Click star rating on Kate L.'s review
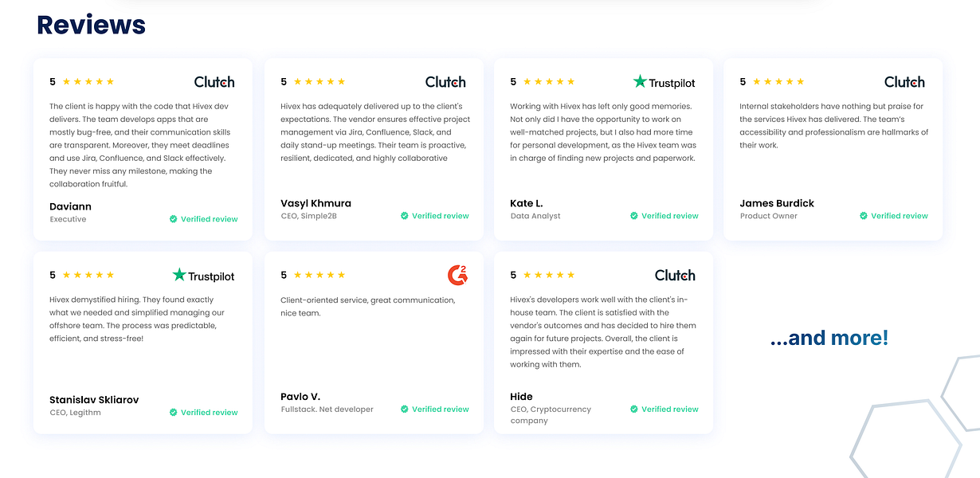The width and height of the screenshot is (980, 478). (548, 81)
